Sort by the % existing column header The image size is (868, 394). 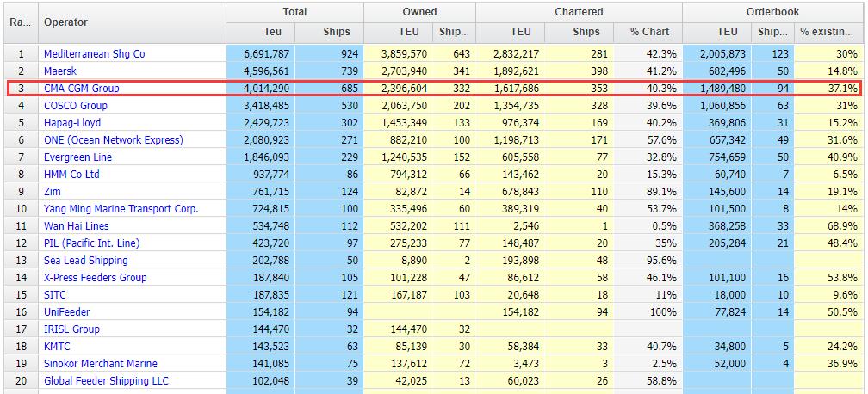(828, 32)
